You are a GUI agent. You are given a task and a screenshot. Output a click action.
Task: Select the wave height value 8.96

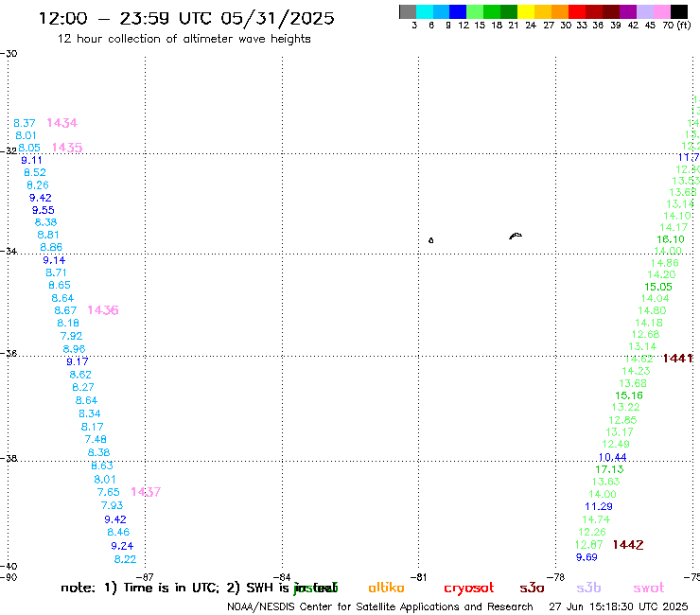click(74, 349)
